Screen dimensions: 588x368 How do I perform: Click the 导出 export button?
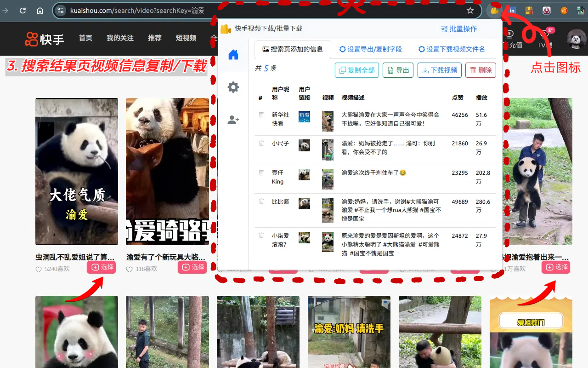(398, 70)
